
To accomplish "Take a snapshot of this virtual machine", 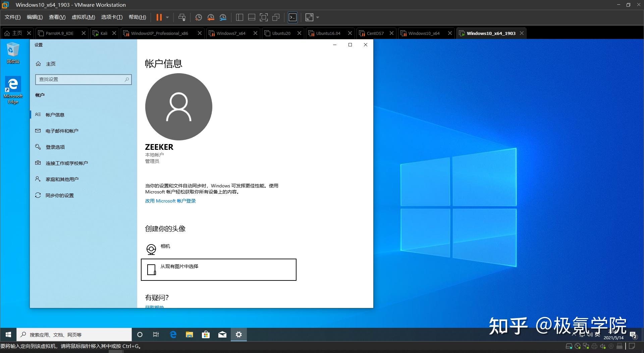I will [199, 17].
